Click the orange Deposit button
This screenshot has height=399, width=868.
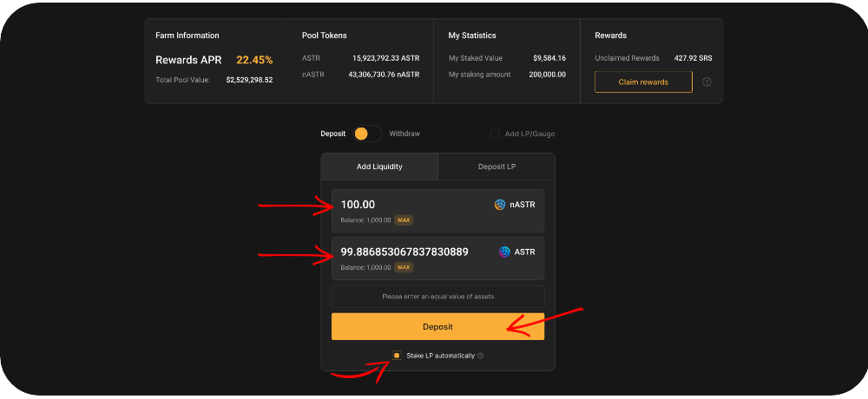(437, 326)
